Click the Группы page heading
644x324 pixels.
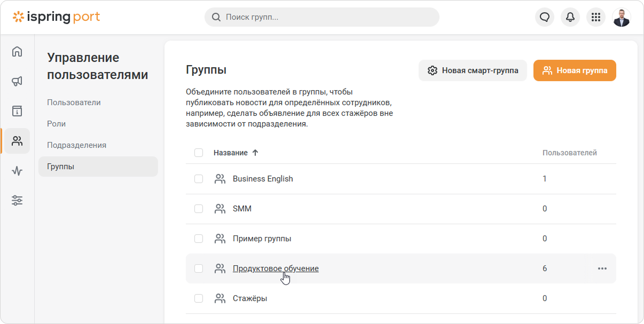click(206, 70)
